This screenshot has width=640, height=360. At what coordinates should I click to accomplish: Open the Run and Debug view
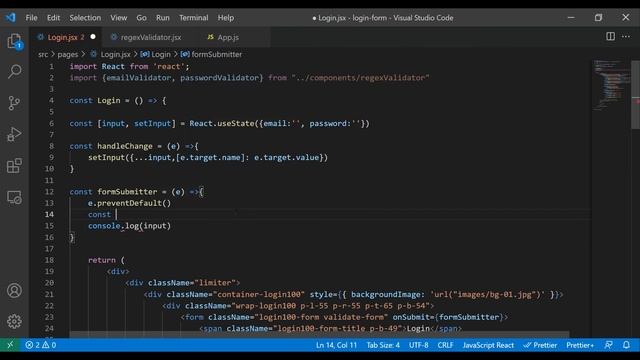[x=14, y=134]
